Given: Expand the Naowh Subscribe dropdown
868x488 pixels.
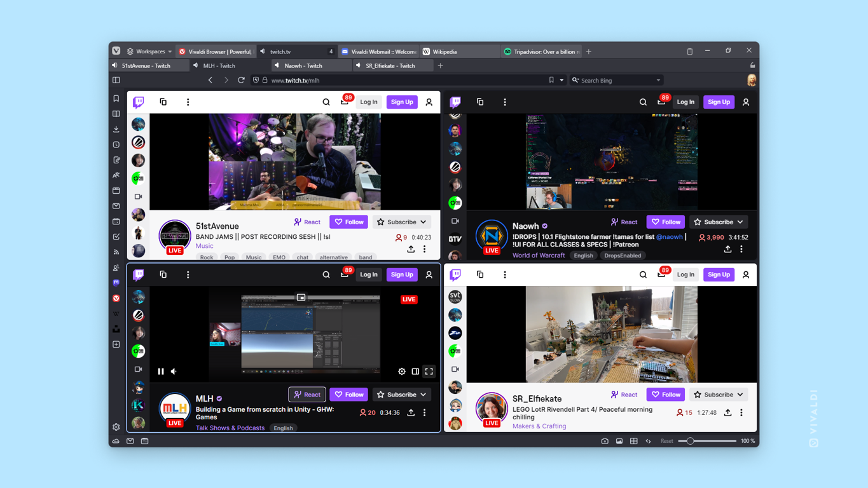Looking at the screenshot, I should click(719, 222).
